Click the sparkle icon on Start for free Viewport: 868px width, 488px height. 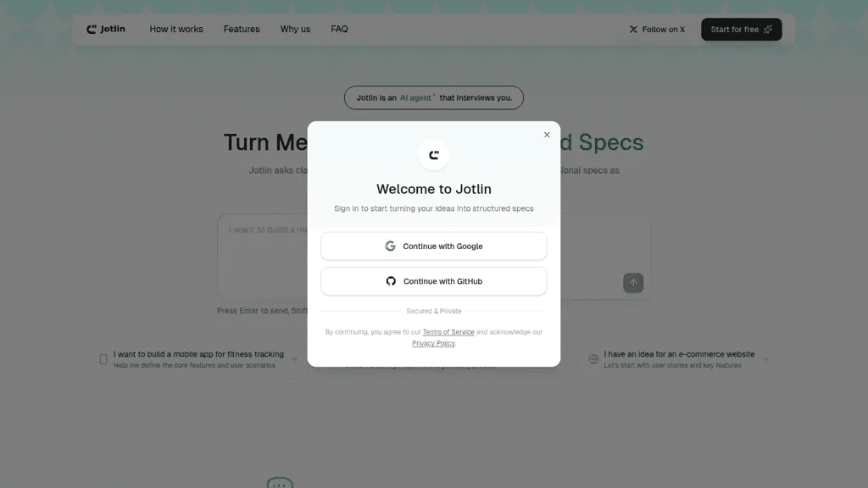click(x=768, y=30)
